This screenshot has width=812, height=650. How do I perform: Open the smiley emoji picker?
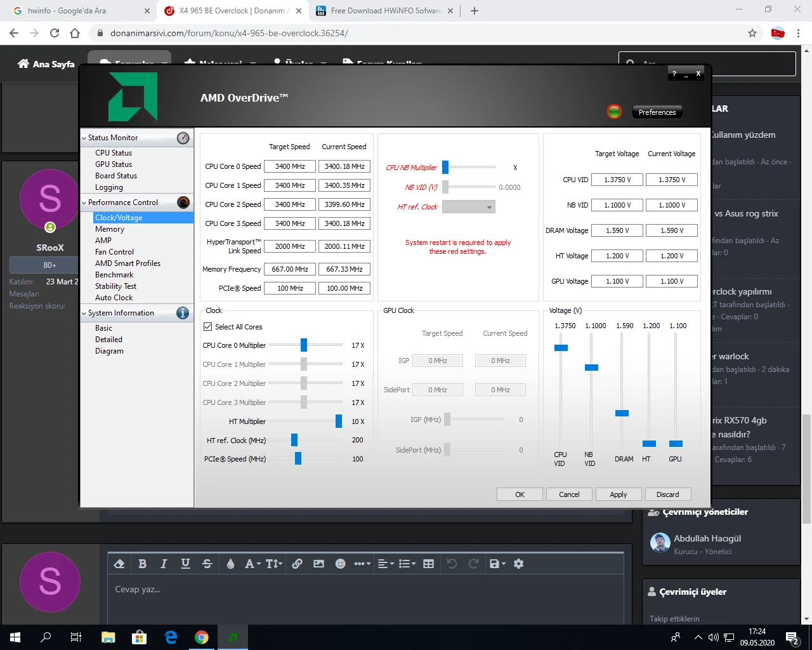pos(341,564)
